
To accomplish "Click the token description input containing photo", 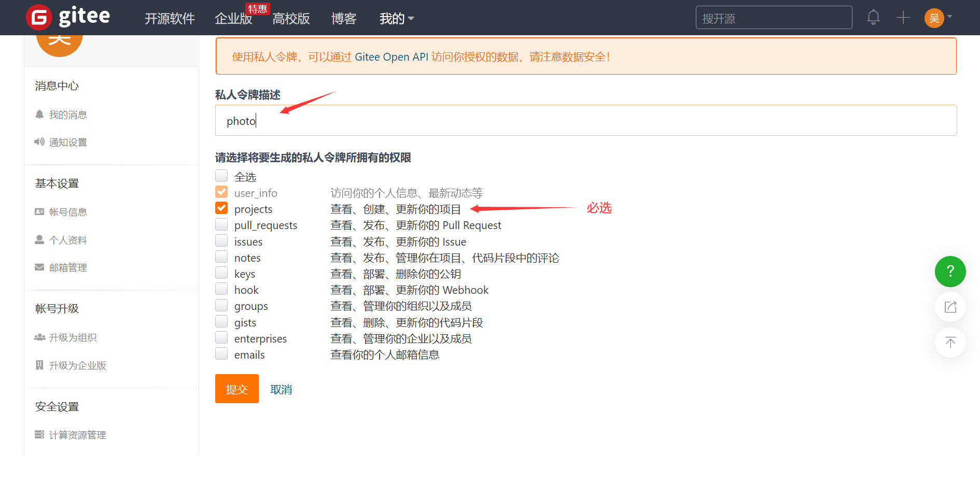I will pos(467,120).
